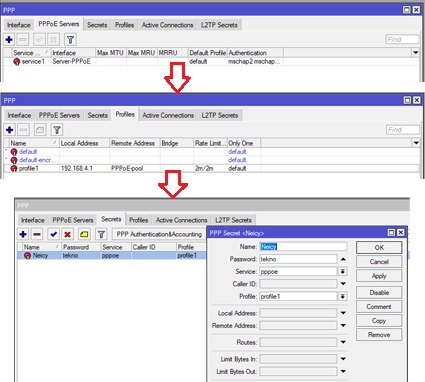Disable PPPoE server using greyed cross icon
The height and width of the screenshot is (382, 425).
[x=53, y=40]
